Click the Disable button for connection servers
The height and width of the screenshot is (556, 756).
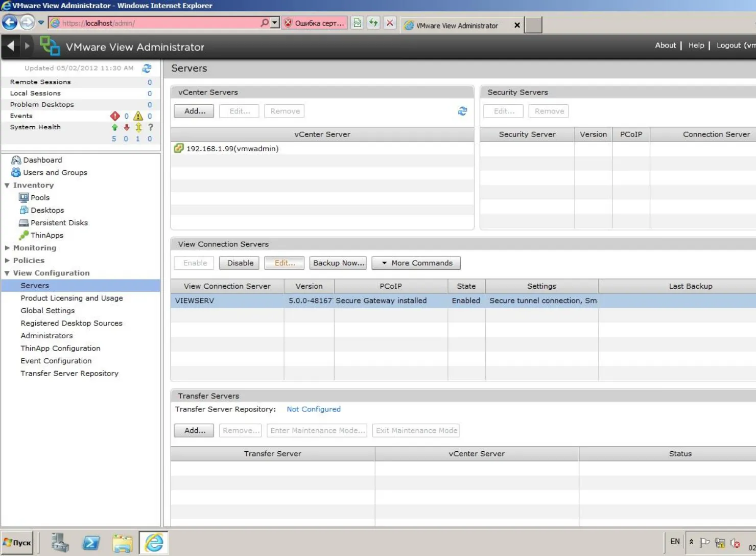tap(240, 263)
